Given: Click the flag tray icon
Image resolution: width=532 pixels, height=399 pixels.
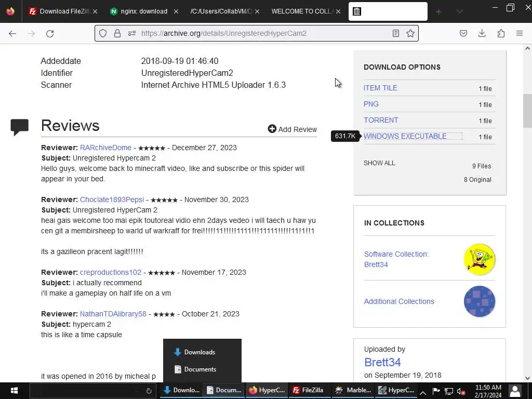Looking at the screenshot, I should click(x=436, y=391).
